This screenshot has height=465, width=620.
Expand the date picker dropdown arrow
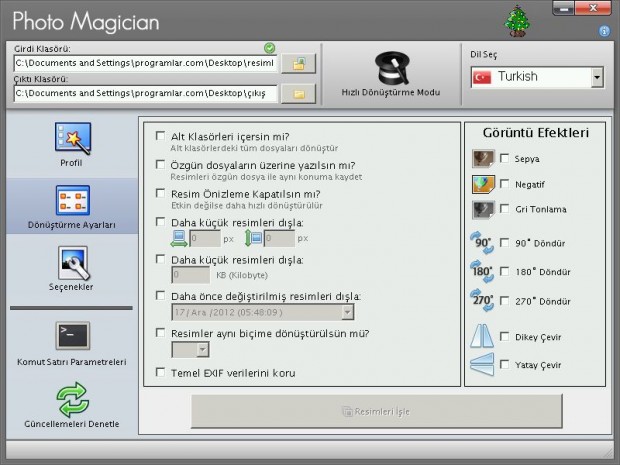(x=347, y=312)
